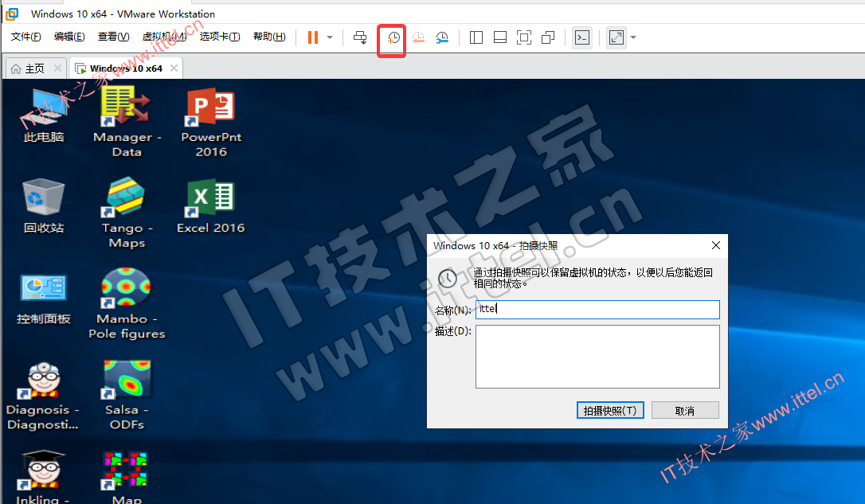Close the 拍摄快照 dialog
This screenshot has height=504, width=865.
pos(716,245)
